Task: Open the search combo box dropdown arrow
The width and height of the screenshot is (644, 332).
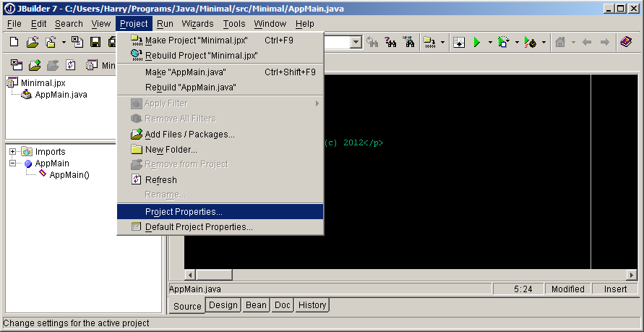Action: pos(356,42)
